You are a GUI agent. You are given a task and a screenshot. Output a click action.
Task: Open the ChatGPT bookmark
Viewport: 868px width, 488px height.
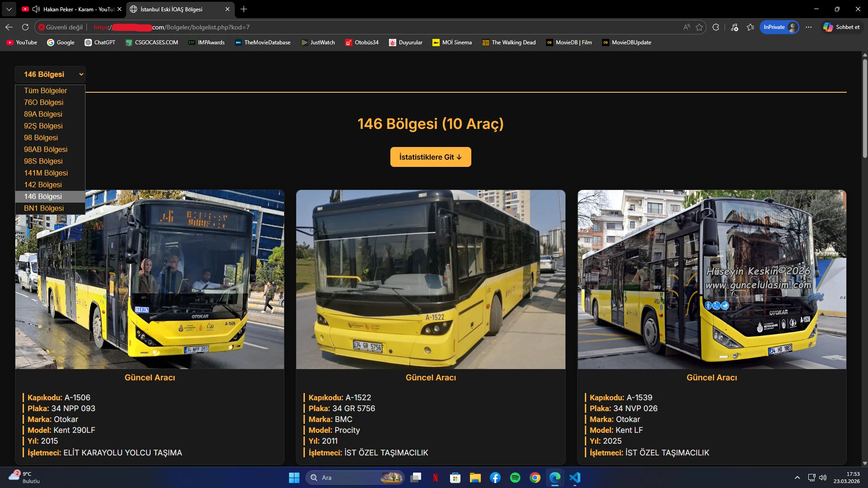[x=100, y=42]
